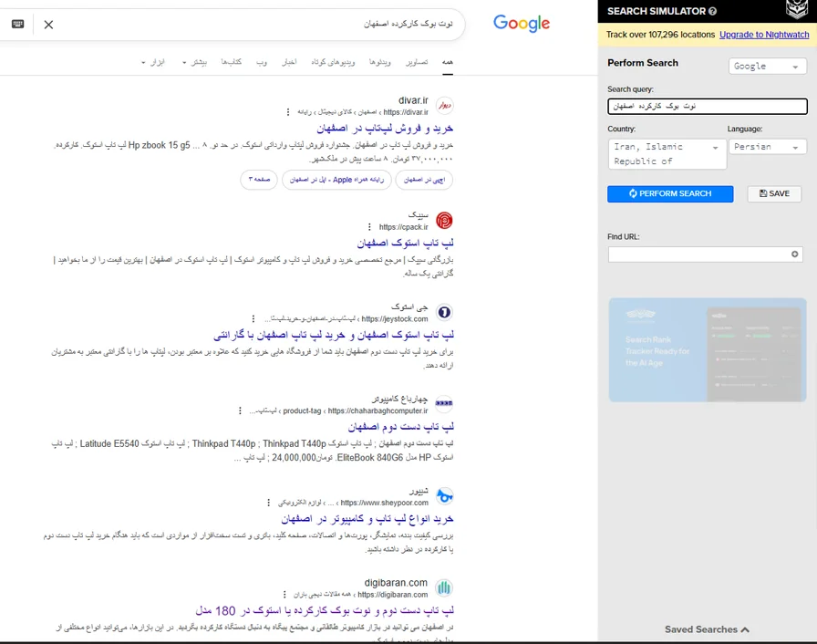
Task: Click the https://divar.ir URL breadcrumb
Action: [x=406, y=112]
